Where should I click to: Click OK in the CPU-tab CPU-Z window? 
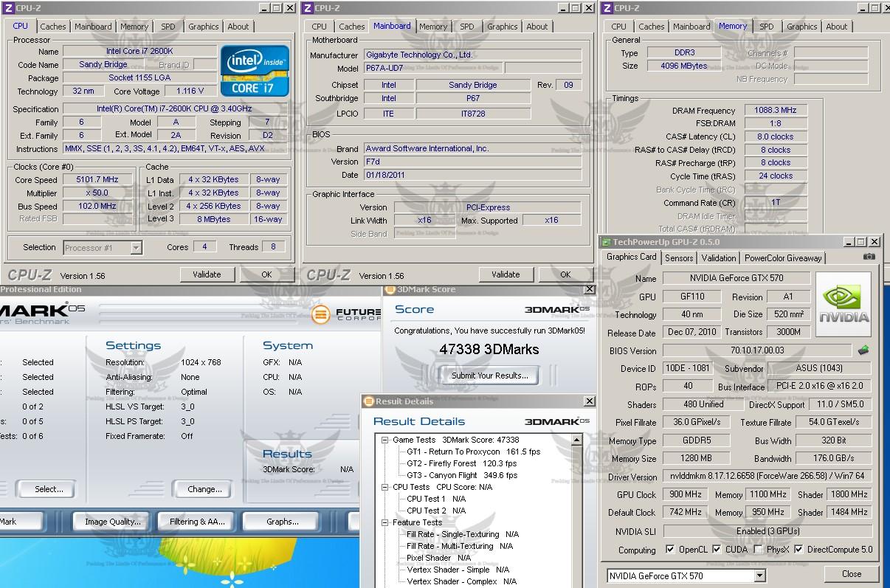click(x=266, y=274)
